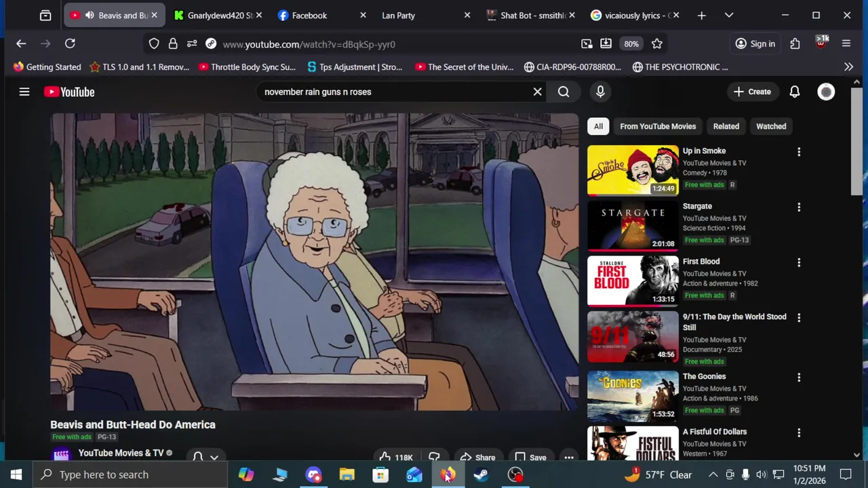Image resolution: width=868 pixels, height=488 pixels.
Task: Launch Steam from the taskbar
Action: click(x=481, y=474)
